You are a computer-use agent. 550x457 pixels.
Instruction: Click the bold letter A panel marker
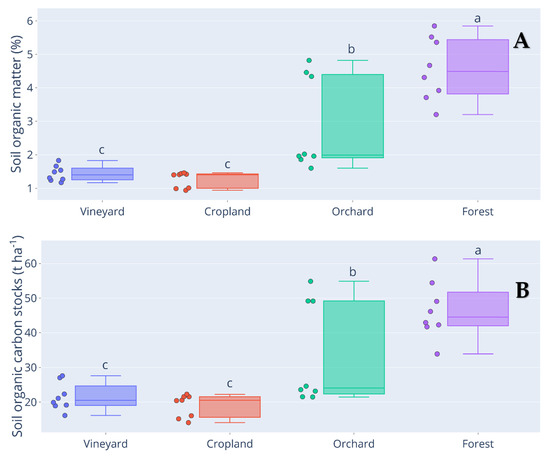pos(521,41)
